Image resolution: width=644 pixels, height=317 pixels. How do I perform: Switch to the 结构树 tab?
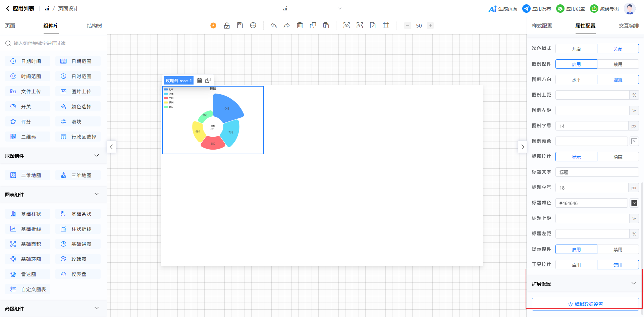[x=94, y=26]
